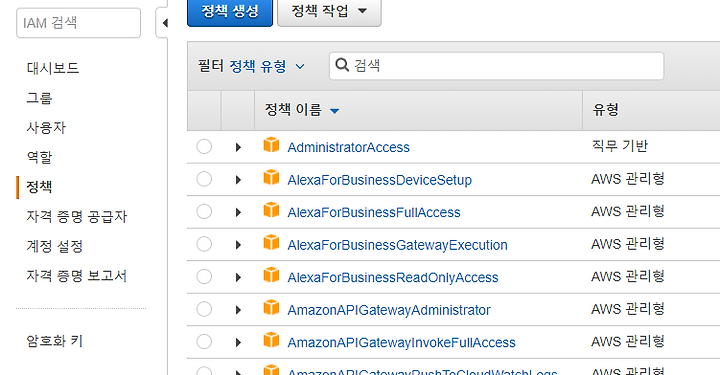Open 자격 증명 공급자 in the sidebar

point(77,217)
